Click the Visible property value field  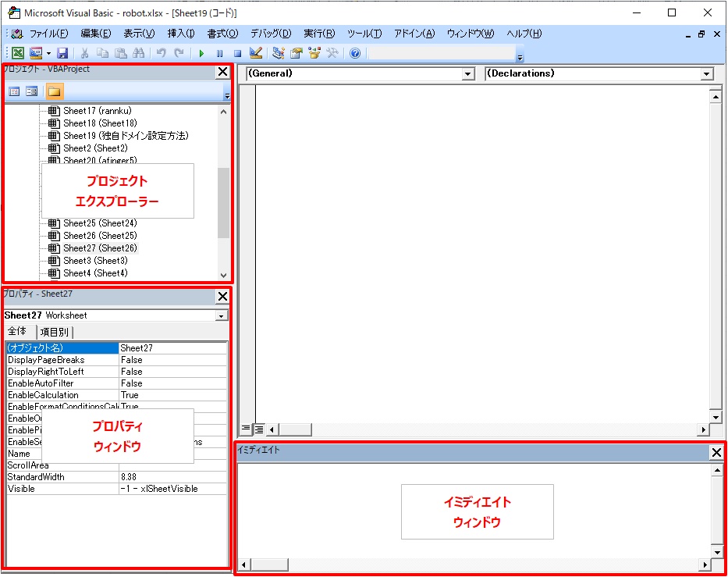pos(172,489)
